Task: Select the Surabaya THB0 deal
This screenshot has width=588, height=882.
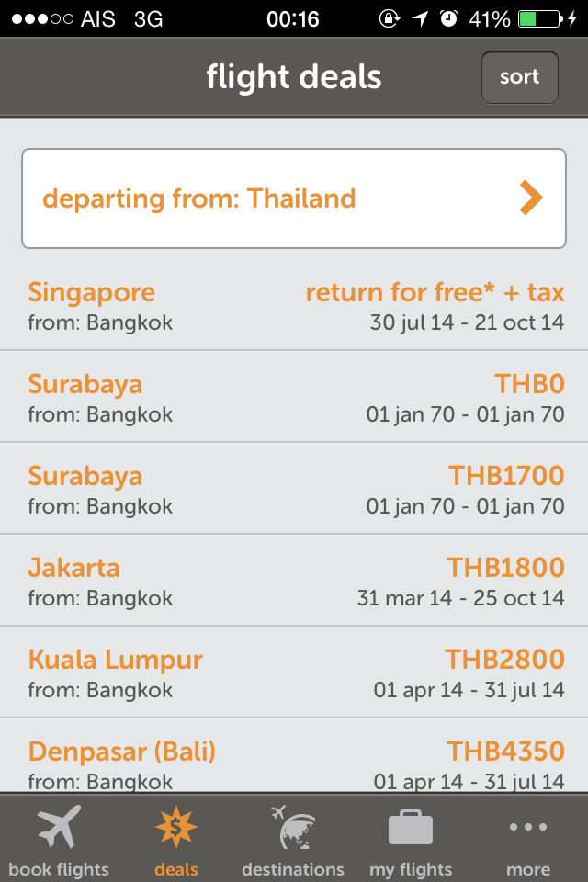Action: coord(294,397)
